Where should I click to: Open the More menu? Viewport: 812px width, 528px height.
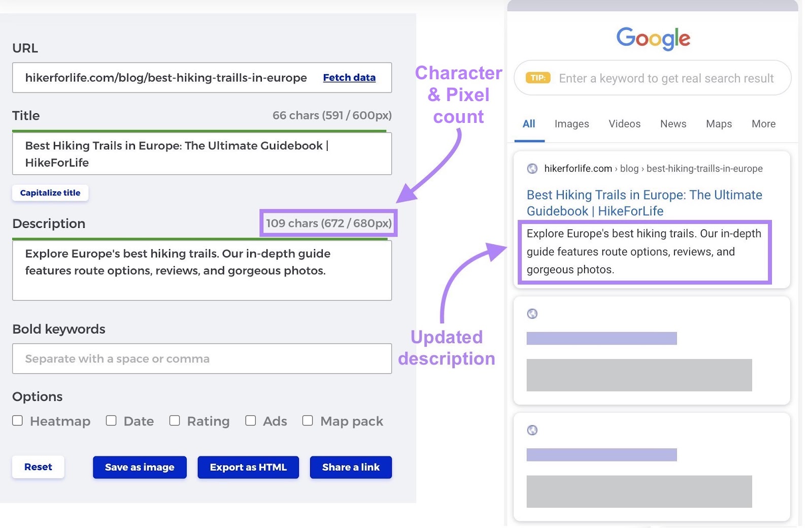pyautogui.click(x=763, y=124)
